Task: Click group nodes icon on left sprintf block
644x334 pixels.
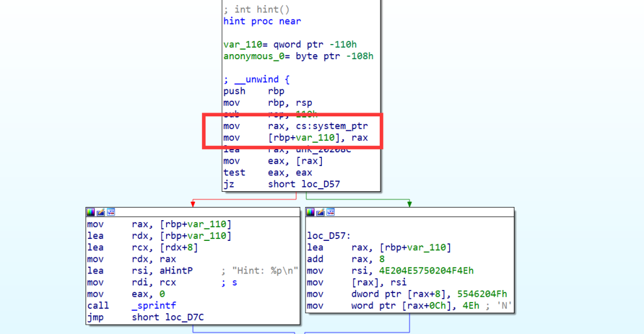Action: pyautogui.click(x=111, y=212)
